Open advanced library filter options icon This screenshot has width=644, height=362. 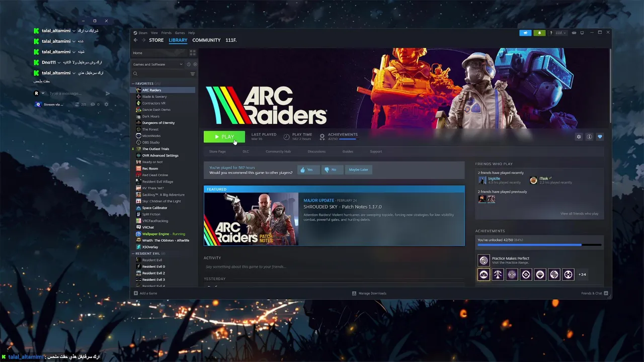click(192, 74)
